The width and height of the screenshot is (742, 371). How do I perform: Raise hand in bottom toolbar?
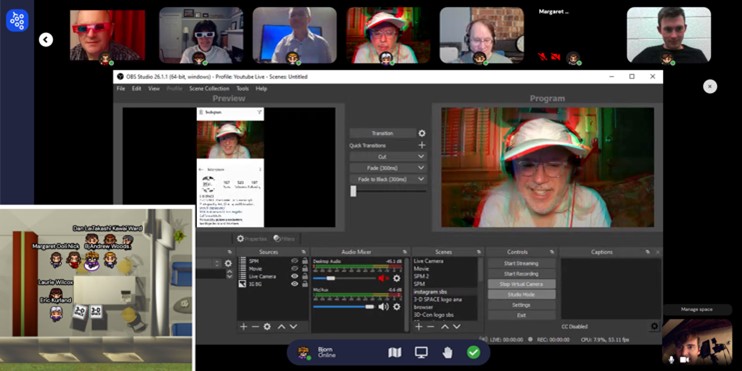click(447, 353)
